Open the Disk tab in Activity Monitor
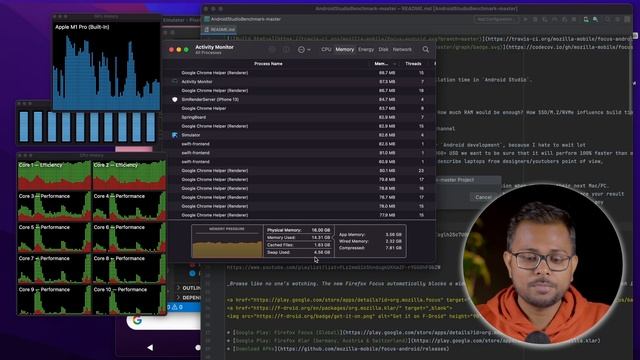This screenshot has height=360, width=640. (383, 49)
